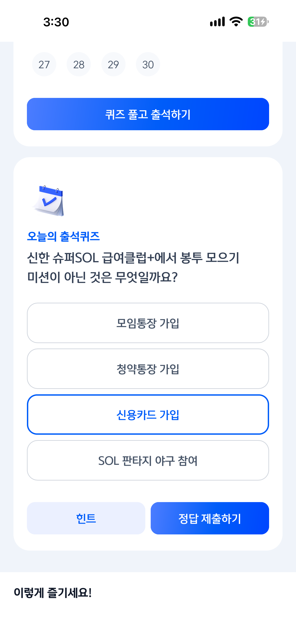
Task: Tap 퀴즈 풀고 출석하기 button
Action: tap(148, 114)
